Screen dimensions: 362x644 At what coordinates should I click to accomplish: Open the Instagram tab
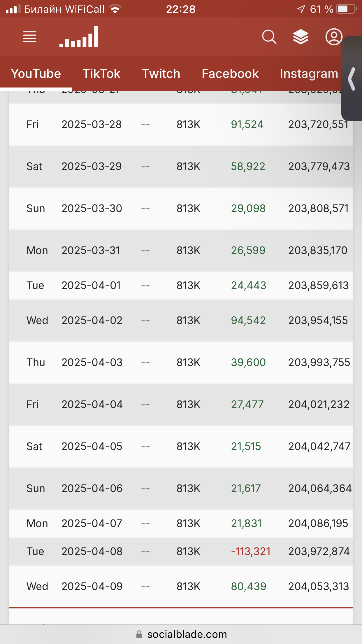click(309, 74)
